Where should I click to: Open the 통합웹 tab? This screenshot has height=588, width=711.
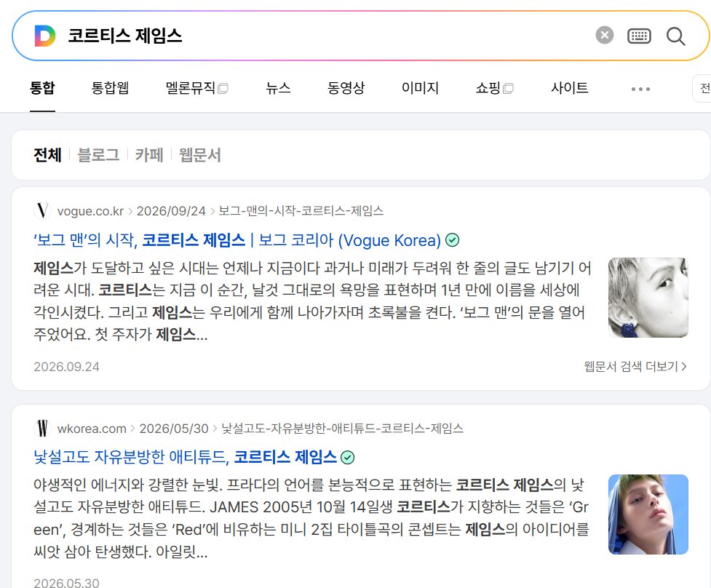(x=110, y=87)
